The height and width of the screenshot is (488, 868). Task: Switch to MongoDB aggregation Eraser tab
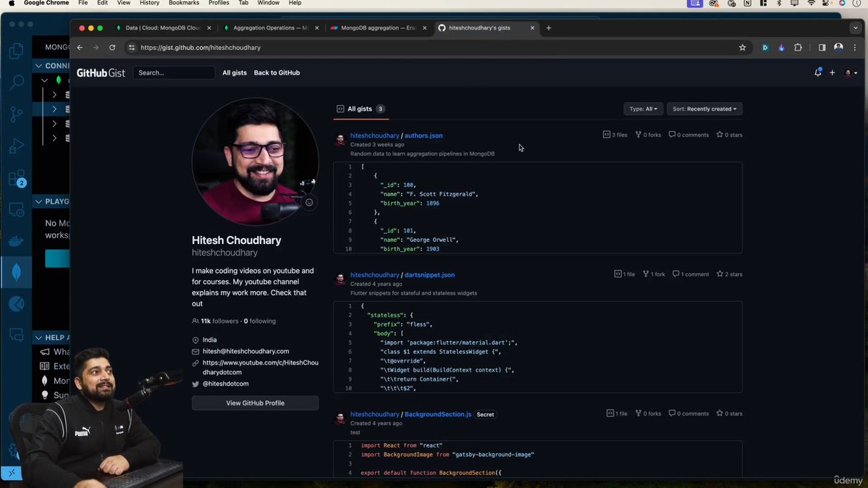tap(379, 28)
